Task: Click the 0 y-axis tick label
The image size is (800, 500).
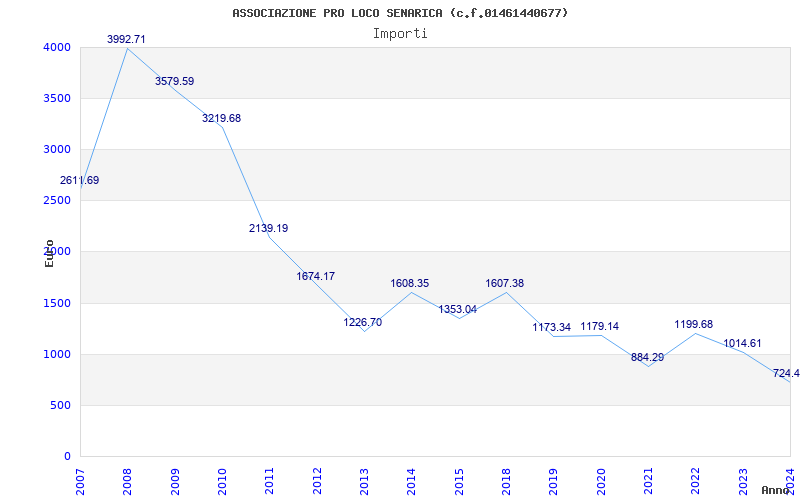Action: [x=67, y=456]
